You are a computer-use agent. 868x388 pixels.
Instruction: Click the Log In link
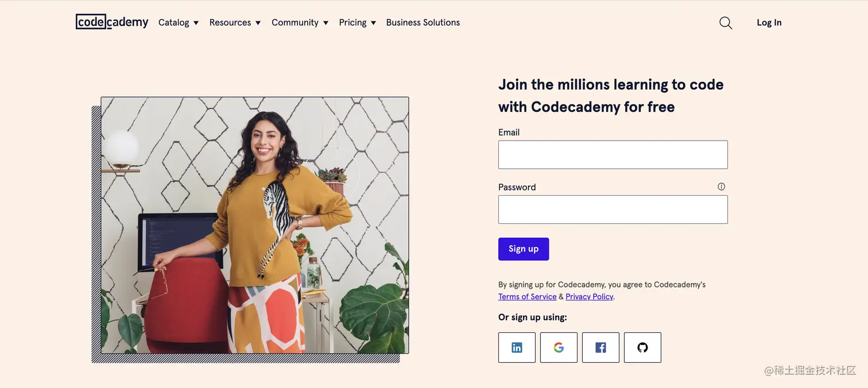coord(769,22)
